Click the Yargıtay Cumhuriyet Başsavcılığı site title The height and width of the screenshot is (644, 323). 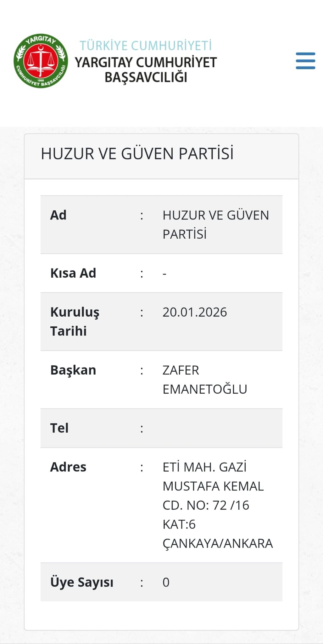tap(146, 69)
